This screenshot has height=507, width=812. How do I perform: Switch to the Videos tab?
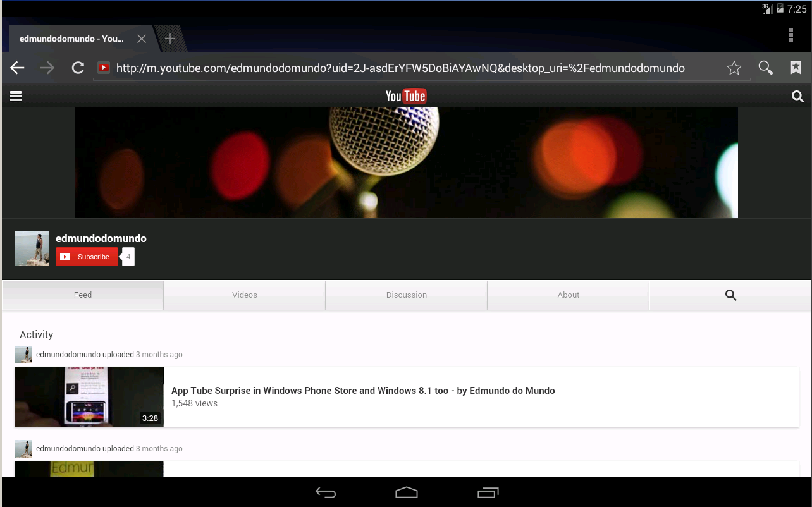[x=245, y=295]
